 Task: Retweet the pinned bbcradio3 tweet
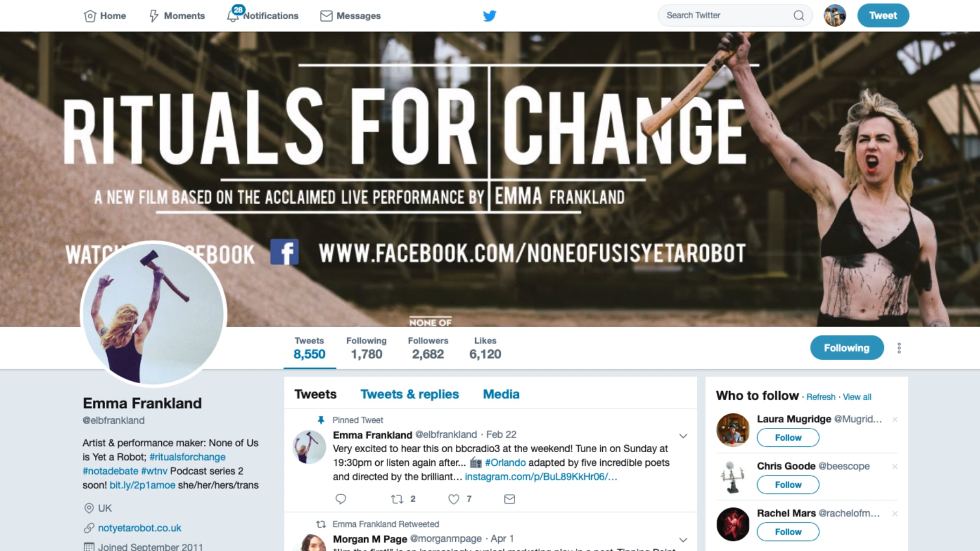(397, 499)
